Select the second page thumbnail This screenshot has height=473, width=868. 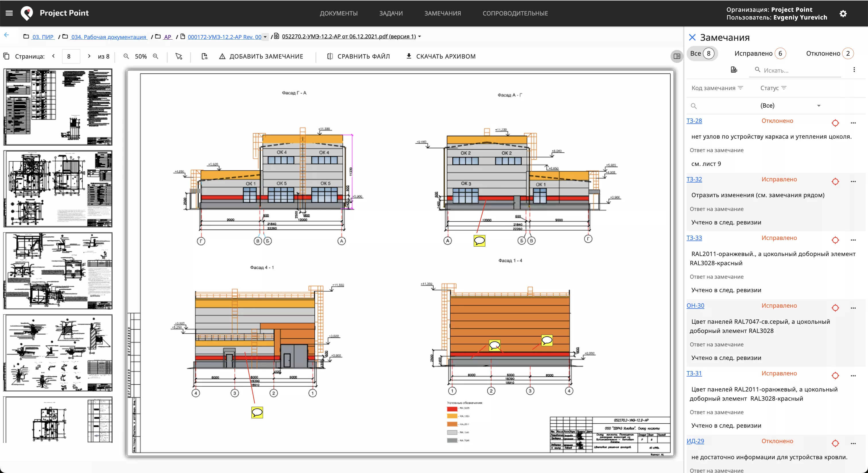58,189
